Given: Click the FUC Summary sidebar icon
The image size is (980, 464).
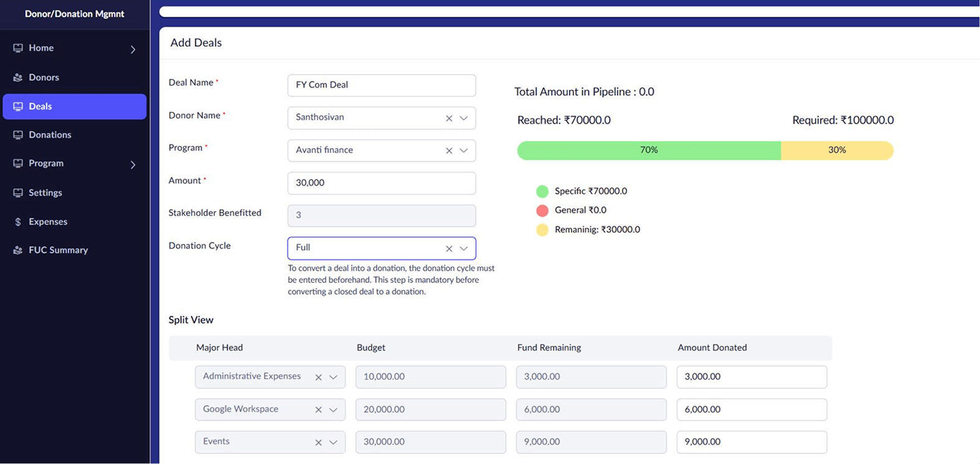Looking at the screenshot, I should tap(18, 250).
